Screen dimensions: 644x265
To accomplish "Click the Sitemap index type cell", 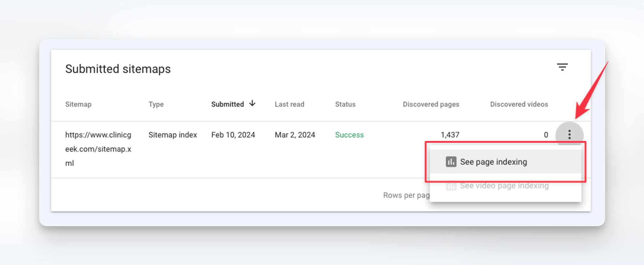I will (173, 135).
